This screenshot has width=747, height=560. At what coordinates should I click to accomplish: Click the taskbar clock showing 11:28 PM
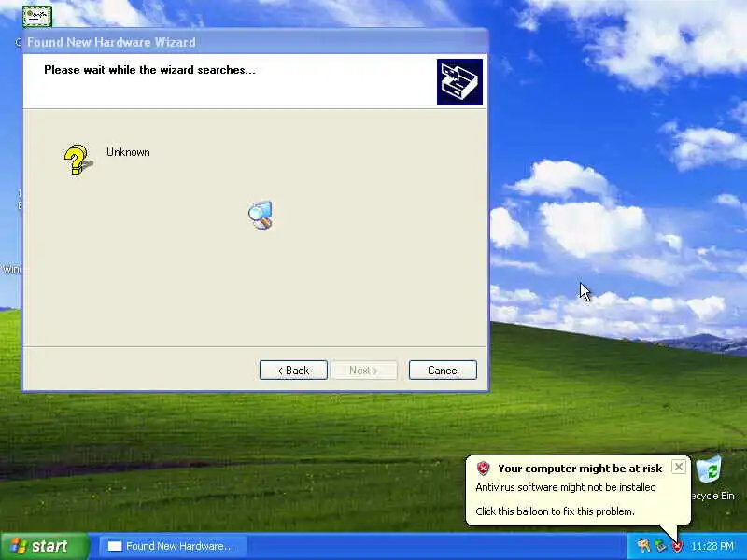(x=712, y=546)
